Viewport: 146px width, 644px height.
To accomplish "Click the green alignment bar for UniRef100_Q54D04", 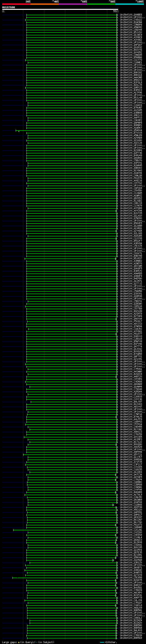I will (x=67, y=130).
